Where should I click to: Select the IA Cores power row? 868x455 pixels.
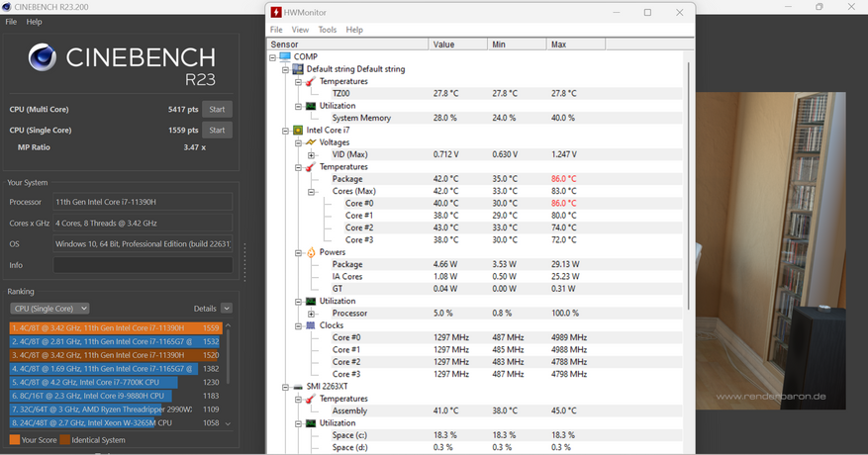[476, 276]
